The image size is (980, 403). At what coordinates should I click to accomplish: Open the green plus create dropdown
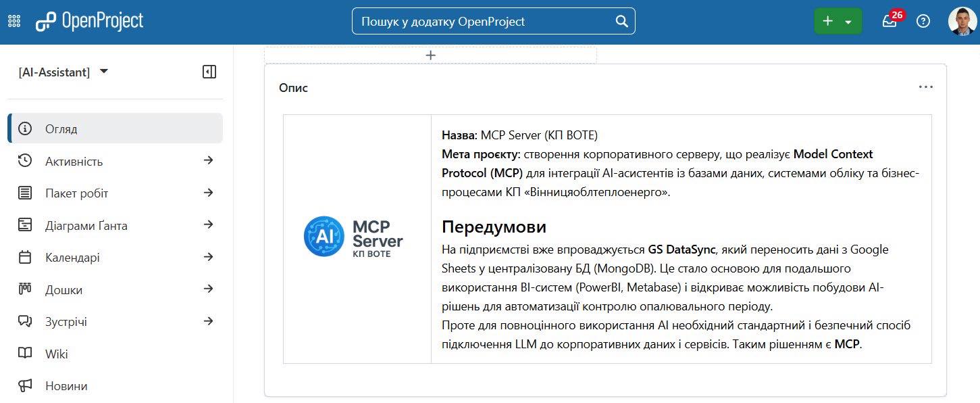click(838, 21)
